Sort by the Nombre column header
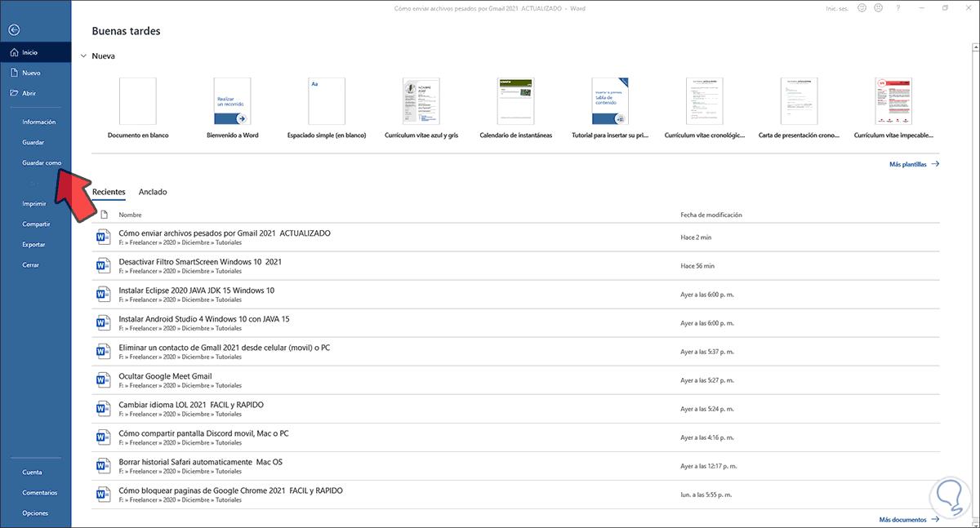Image resolution: width=980 pixels, height=528 pixels. point(130,215)
